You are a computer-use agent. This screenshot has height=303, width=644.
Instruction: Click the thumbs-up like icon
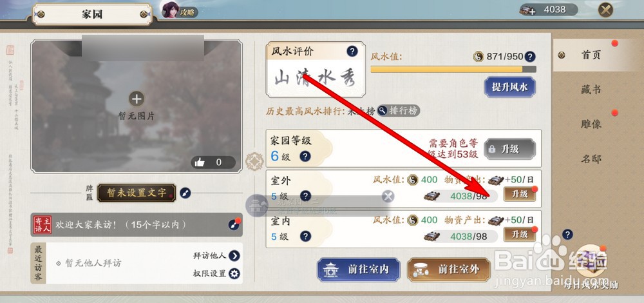tap(200, 162)
